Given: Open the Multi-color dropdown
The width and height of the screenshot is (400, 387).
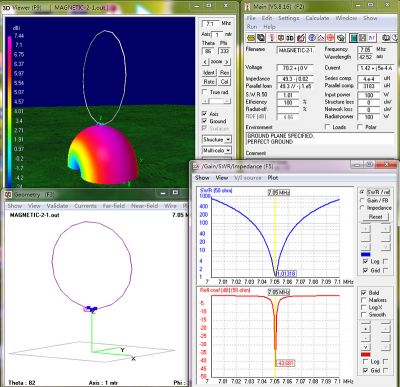Looking at the screenshot, I should coord(217,150).
